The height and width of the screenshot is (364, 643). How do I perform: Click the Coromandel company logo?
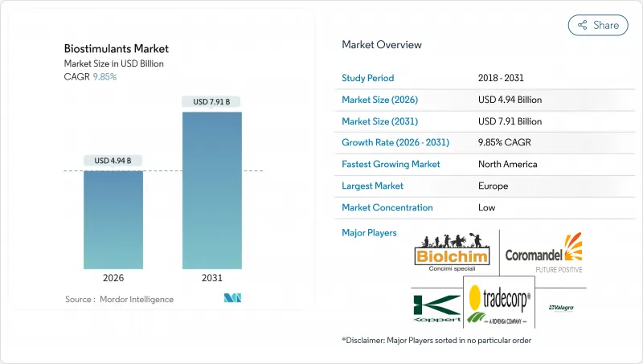pos(543,252)
